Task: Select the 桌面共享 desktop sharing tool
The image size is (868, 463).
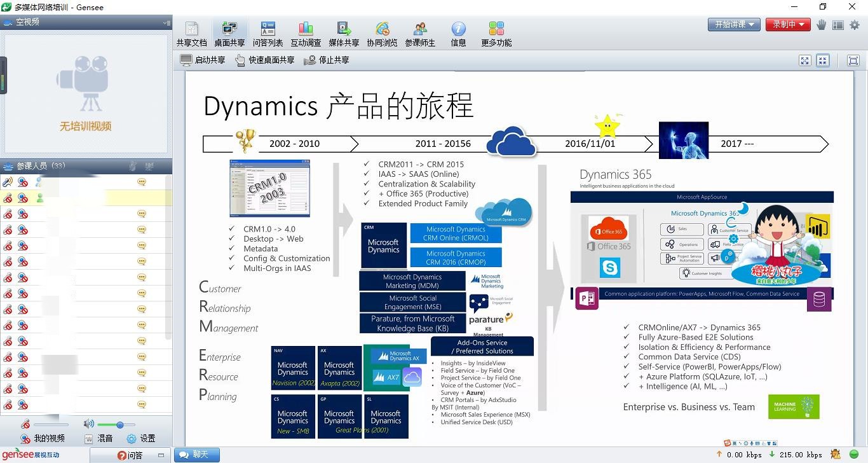Action: [229, 34]
